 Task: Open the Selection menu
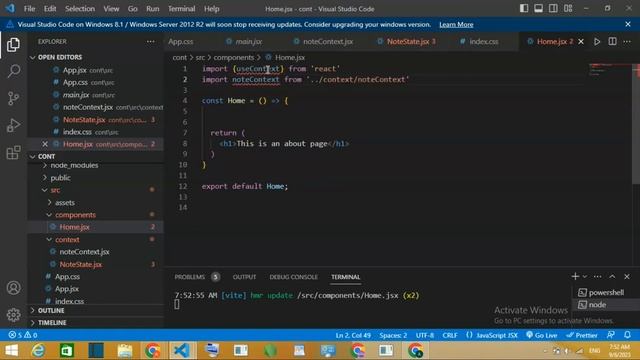coord(80,9)
